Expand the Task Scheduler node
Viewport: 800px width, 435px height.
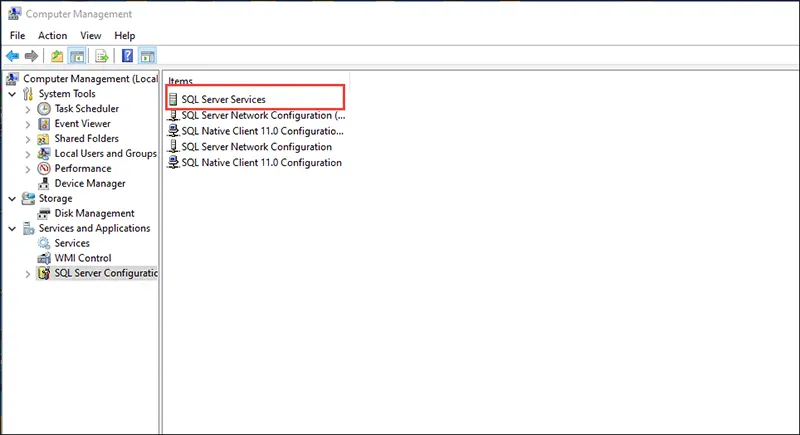click(x=28, y=109)
